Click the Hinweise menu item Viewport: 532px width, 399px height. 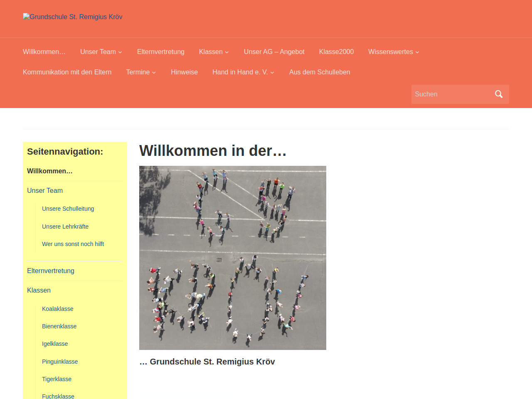[x=184, y=72]
